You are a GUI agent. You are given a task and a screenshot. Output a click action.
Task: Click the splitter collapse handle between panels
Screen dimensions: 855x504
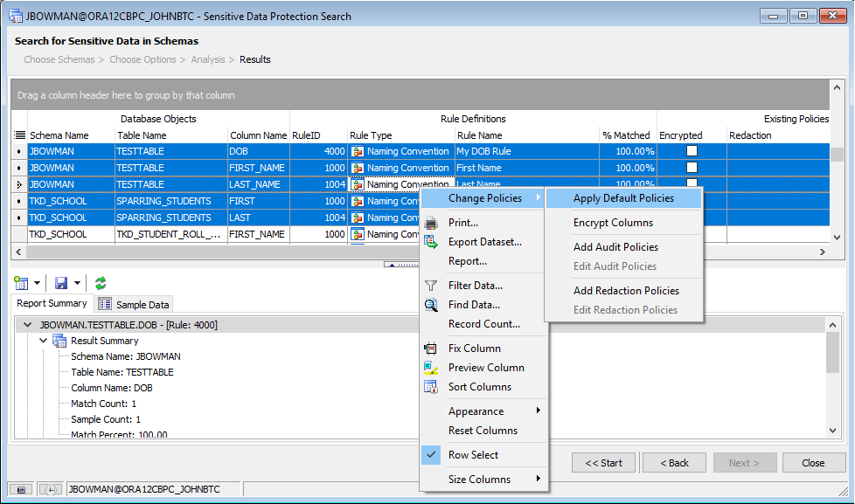401,265
